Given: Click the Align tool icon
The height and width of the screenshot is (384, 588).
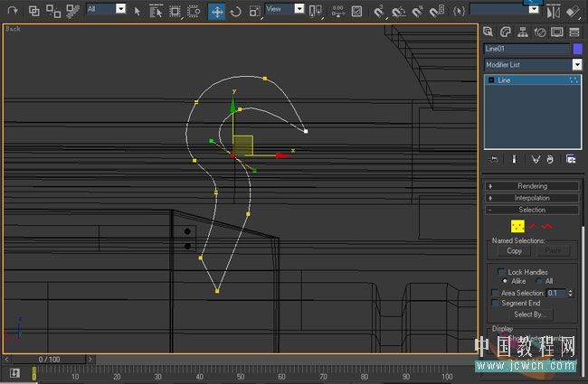Looking at the screenshot, I should pos(573,12).
